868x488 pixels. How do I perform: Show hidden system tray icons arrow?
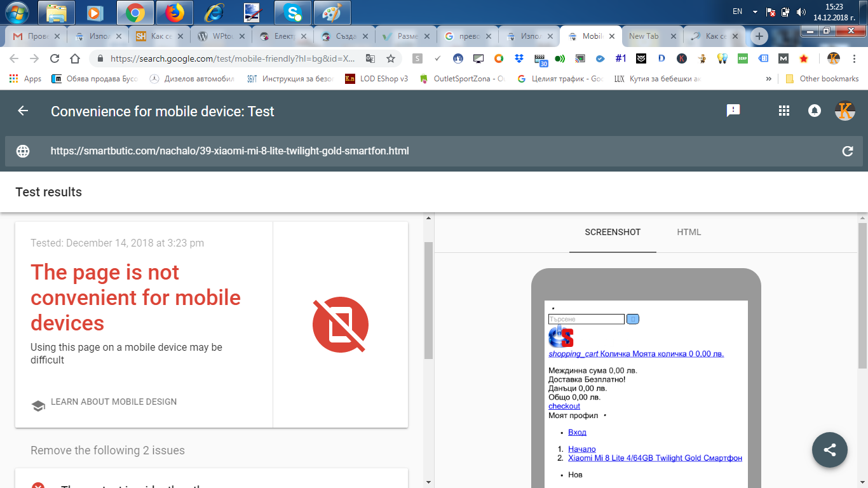[x=755, y=12]
